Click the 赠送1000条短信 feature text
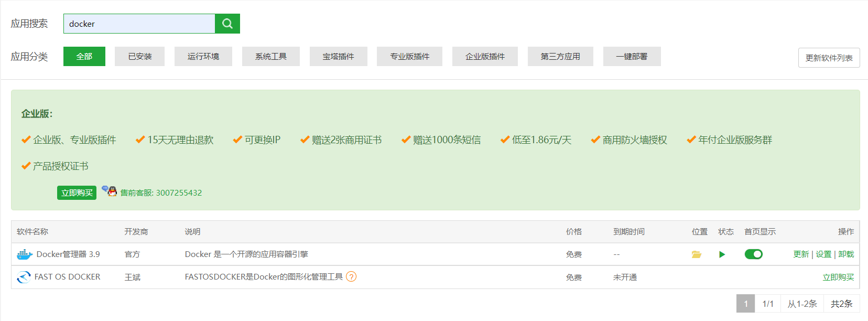This screenshot has width=868, height=321. point(447,140)
